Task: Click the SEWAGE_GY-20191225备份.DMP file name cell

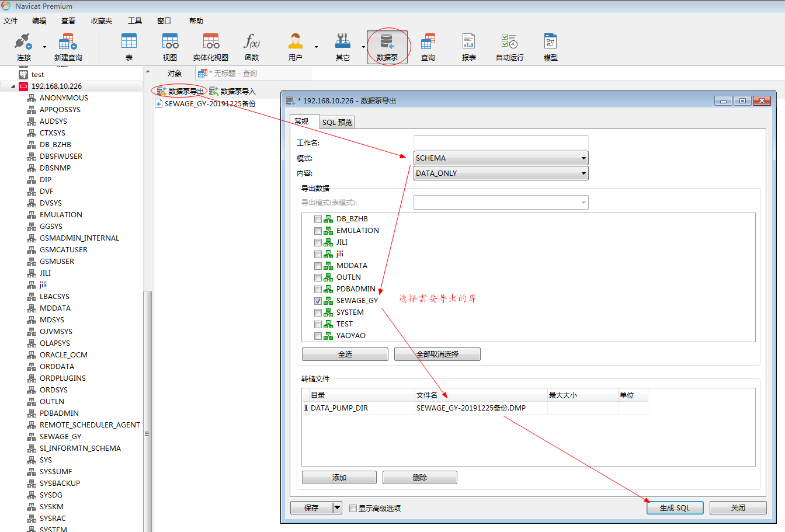Action: pos(481,408)
